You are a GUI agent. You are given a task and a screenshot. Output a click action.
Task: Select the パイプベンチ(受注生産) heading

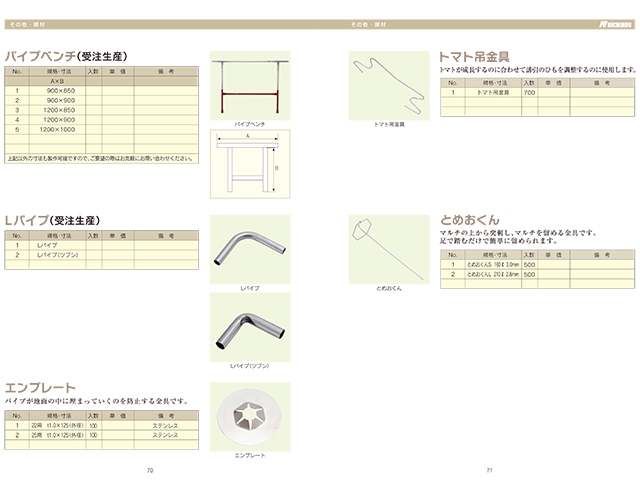pos(66,56)
